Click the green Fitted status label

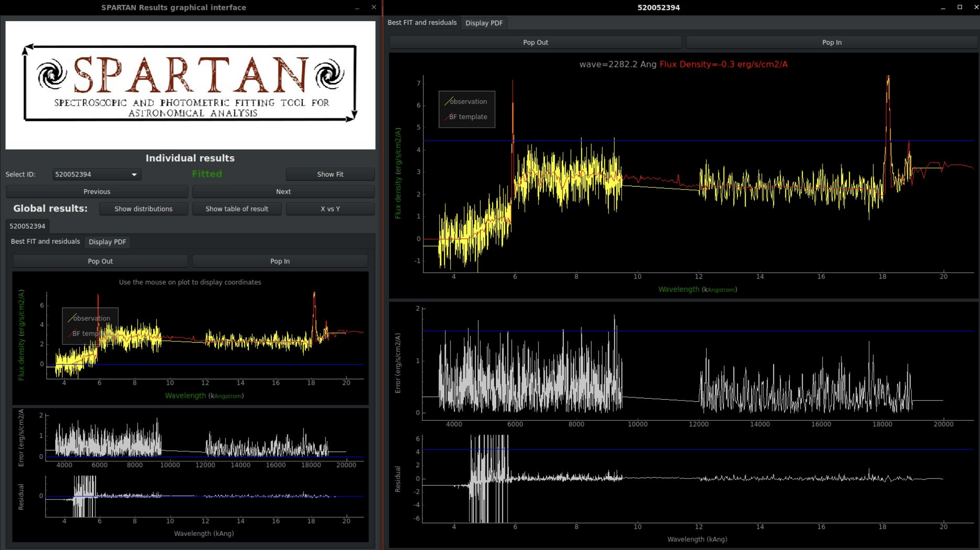[x=207, y=174]
